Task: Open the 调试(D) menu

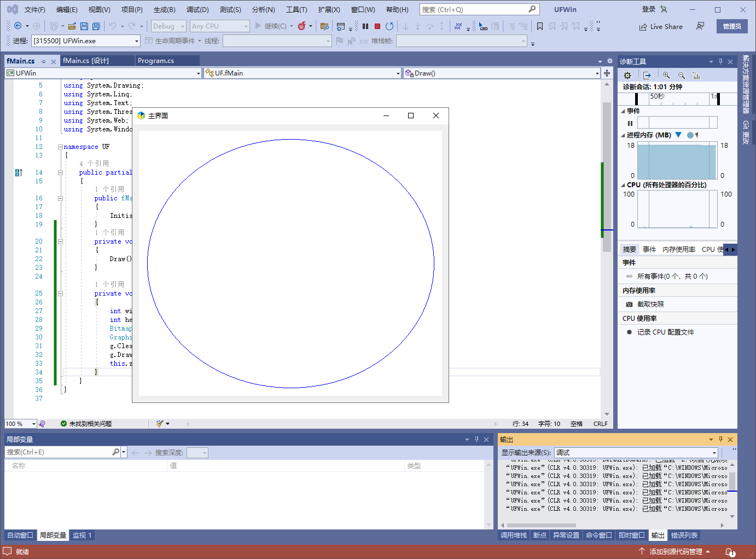Action: coord(197,9)
